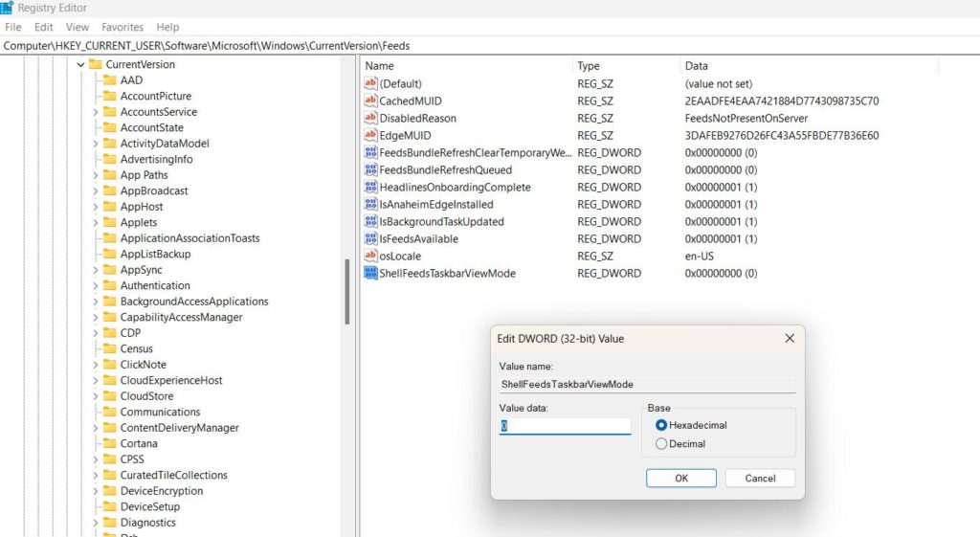Click the osLocale string value icon
Viewport: 980px width, 537px height.
[371, 257]
